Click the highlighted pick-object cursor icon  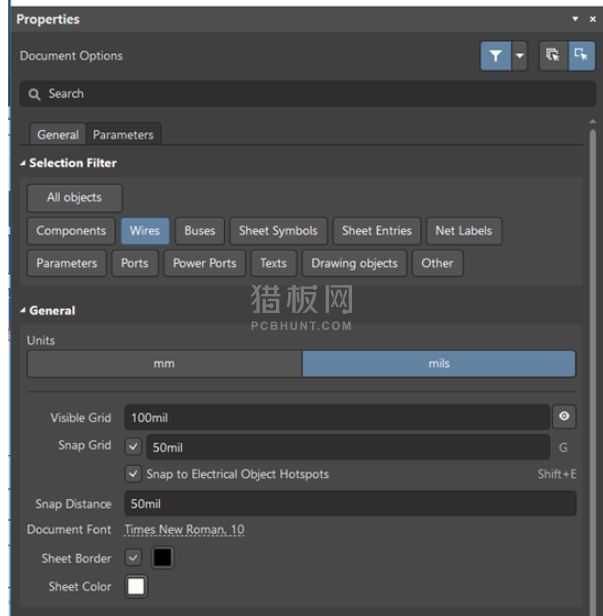[x=581, y=57]
